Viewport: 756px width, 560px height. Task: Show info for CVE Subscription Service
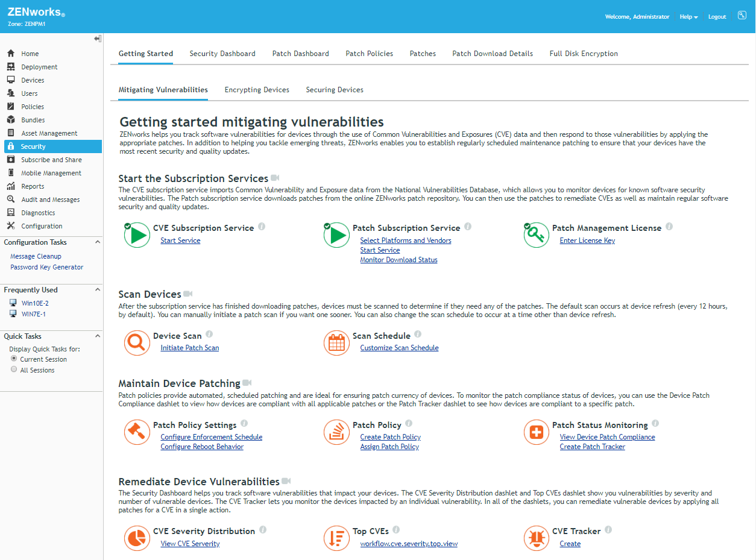(262, 227)
